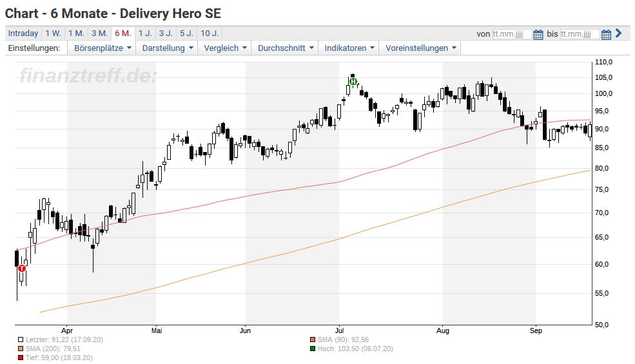Click the pink SMA (90) legend swatch
Screen dimensions: 635x364
(x=312, y=340)
